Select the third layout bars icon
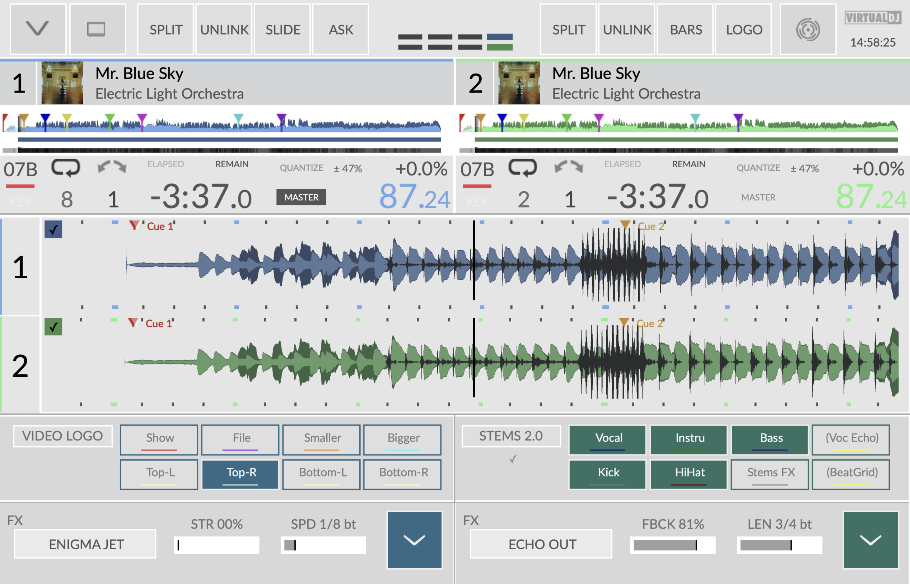Viewport: 910px width, 588px height. 470,42
